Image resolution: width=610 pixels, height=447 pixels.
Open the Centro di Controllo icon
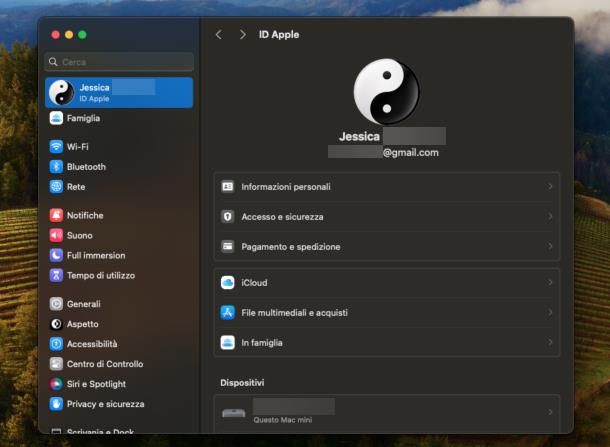pyautogui.click(x=56, y=364)
